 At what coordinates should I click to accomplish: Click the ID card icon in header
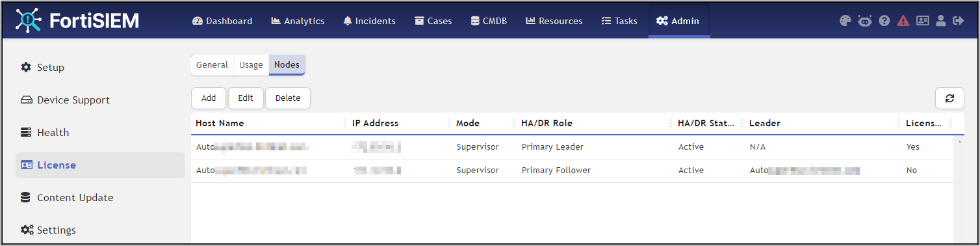point(922,21)
